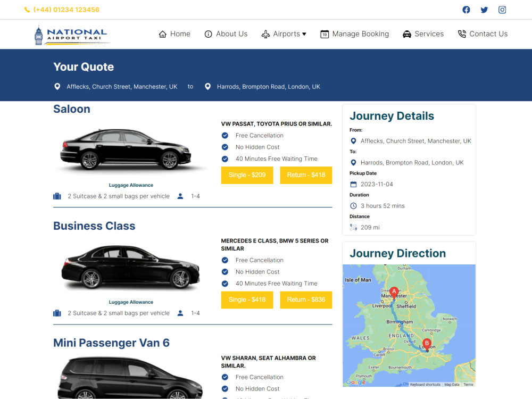Click the Mini Passenger Van Free Cancellation checkmark
This screenshot has height=399, width=532.
tap(225, 377)
